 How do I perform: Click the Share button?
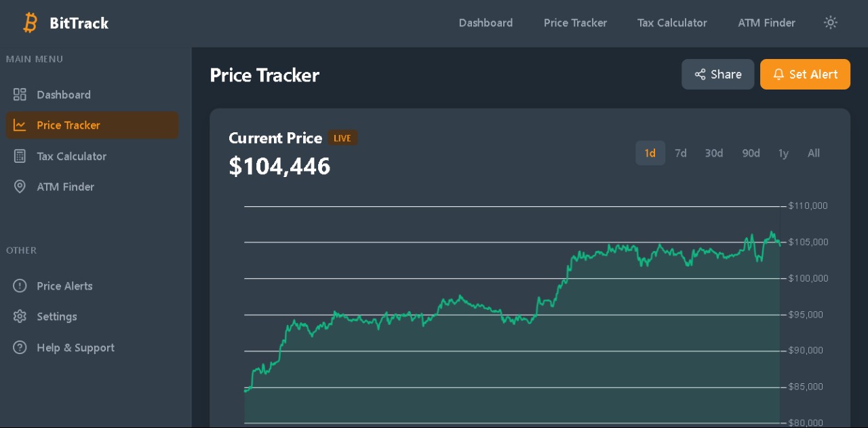(x=717, y=74)
